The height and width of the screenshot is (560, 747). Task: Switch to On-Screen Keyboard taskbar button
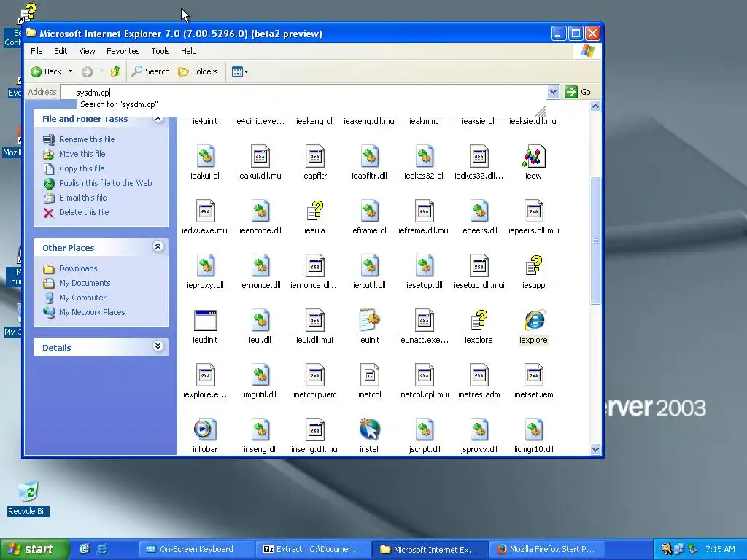(x=196, y=549)
